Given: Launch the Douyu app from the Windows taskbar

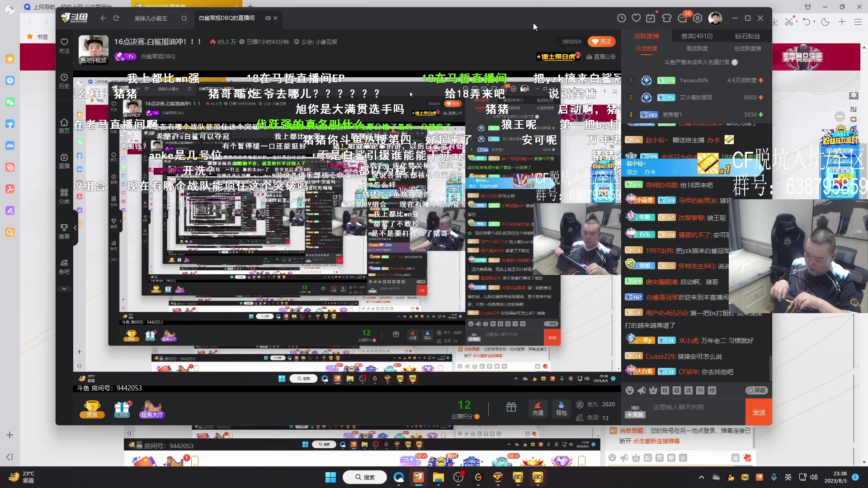Looking at the screenshot, I should pos(418,477).
